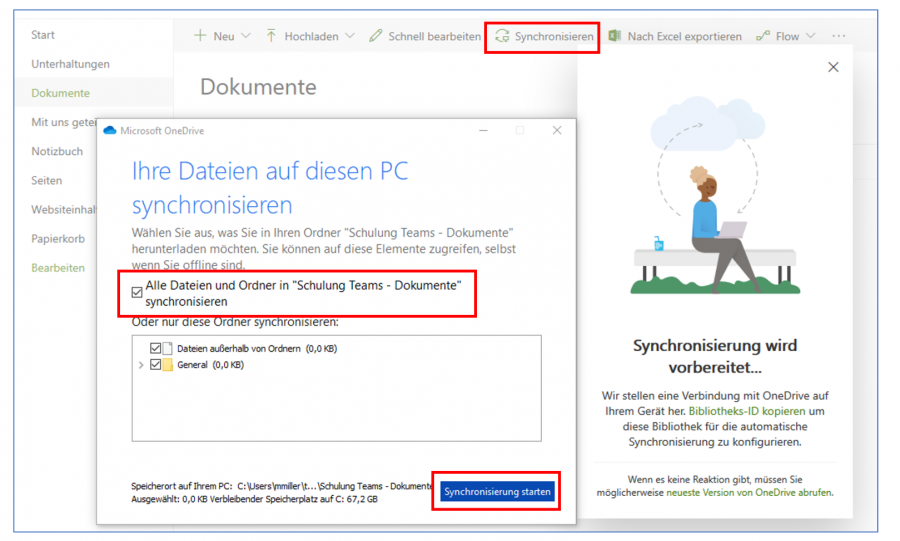900x541 pixels.
Task: Click the Speicherort auf Ihrem PC path text
Action: [x=281, y=486]
